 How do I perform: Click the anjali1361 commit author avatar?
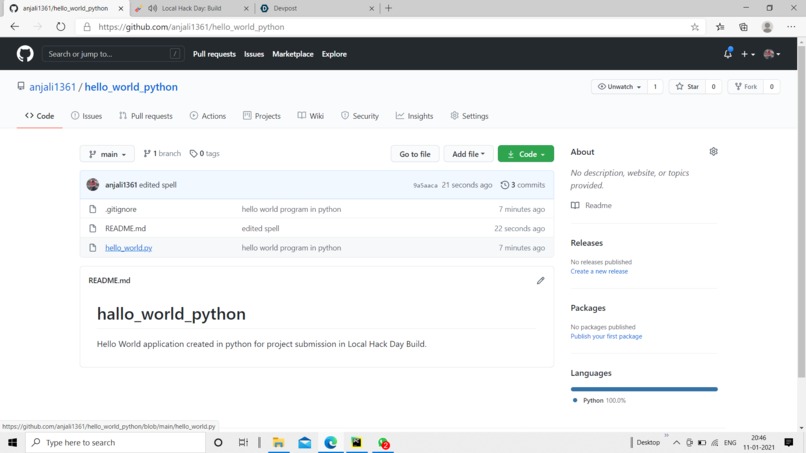pyautogui.click(x=93, y=185)
